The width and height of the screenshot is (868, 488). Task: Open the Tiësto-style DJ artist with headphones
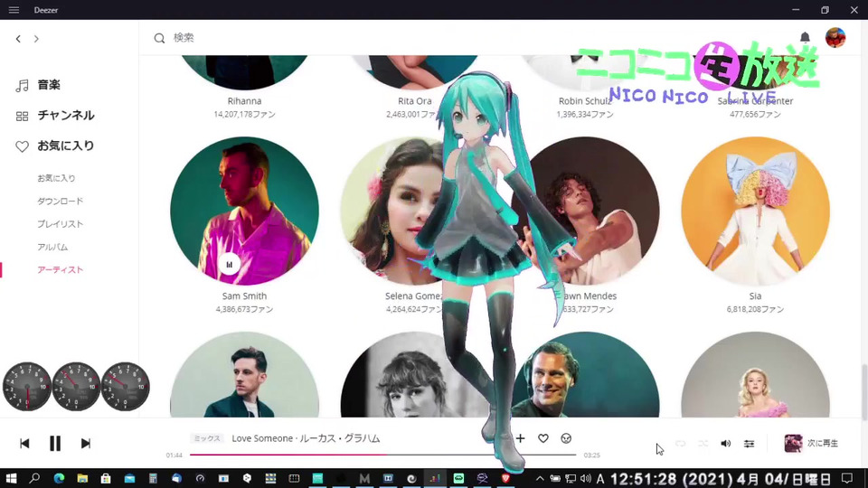click(x=587, y=374)
